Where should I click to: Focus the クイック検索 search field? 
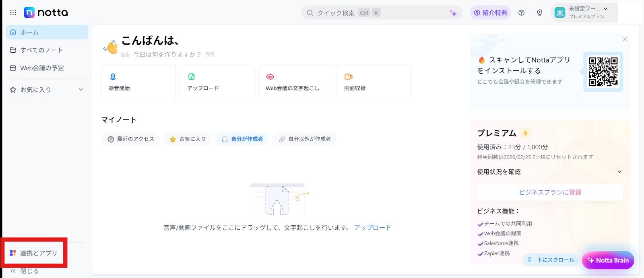coord(382,13)
